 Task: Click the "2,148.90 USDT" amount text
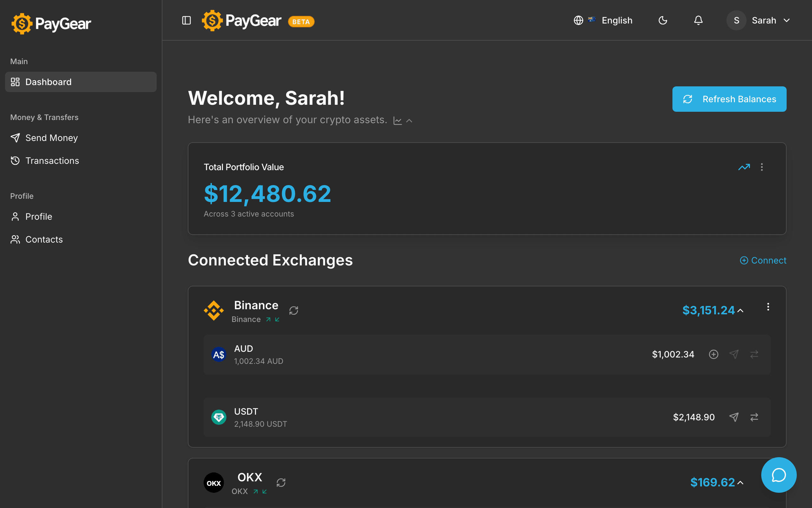[x=260, y=424]
